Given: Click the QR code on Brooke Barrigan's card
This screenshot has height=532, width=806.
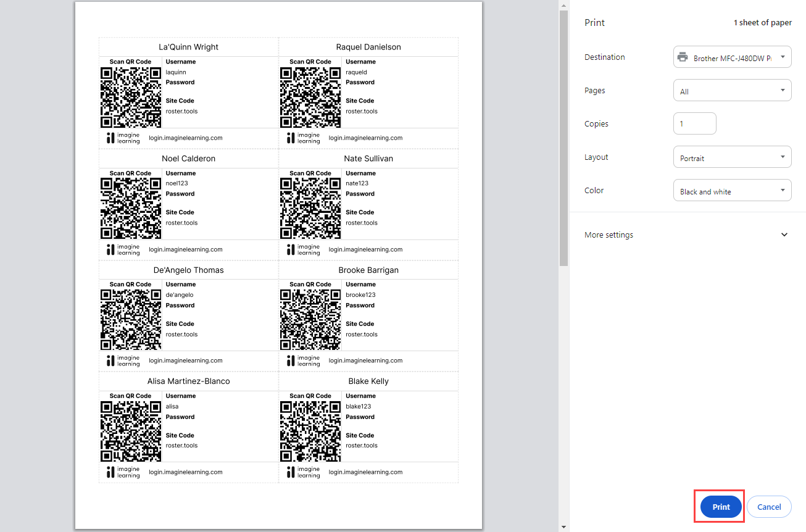Looking at the screenshot, I should [310, 320].
